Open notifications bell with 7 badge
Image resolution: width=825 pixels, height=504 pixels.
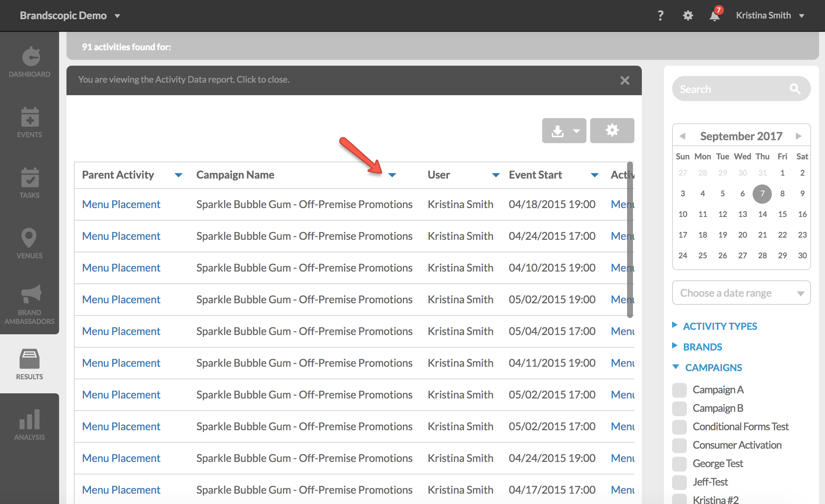click(x=715, y=15)
